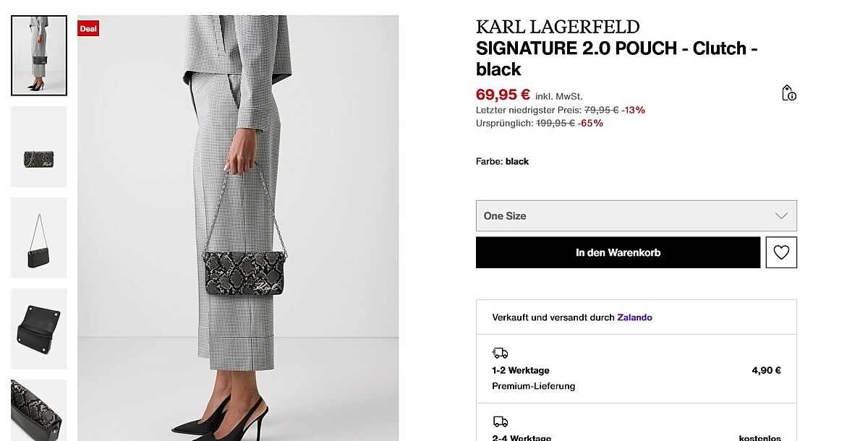The width and height of the screenshot is (868, 441).
Task: Click the premium delivery truck icon
Action: (x=500, y=353)
